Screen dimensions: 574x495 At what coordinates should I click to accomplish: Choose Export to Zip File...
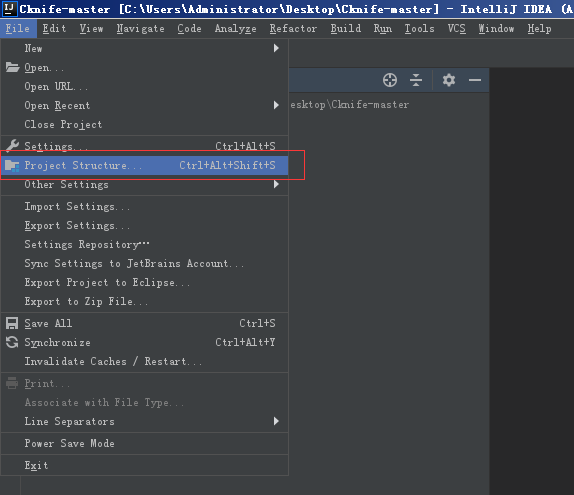(144, 302)
